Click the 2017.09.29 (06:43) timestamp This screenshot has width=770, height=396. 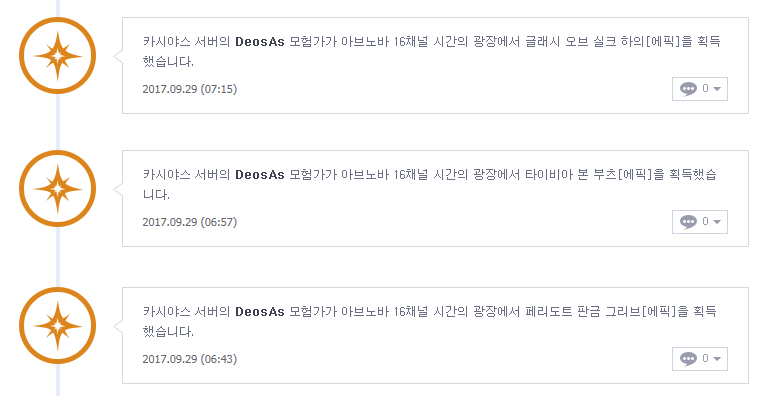[x=190, y=359]
